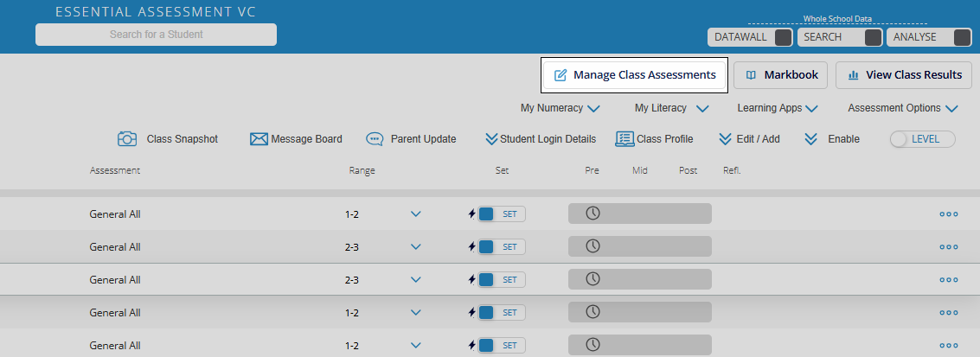Toggle the DATAWALL switch

pos(750,37)
